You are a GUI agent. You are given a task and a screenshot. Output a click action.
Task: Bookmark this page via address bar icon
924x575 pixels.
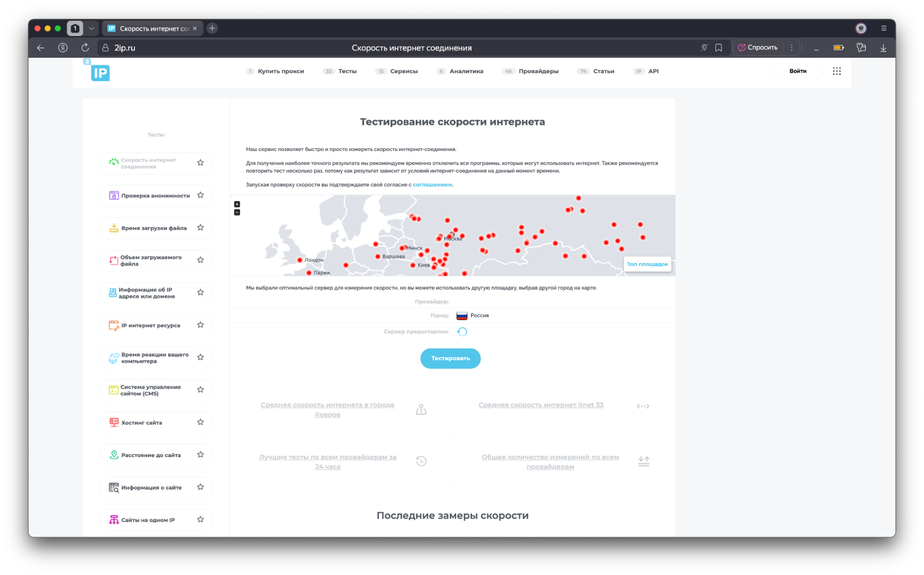tap(719, 48)
